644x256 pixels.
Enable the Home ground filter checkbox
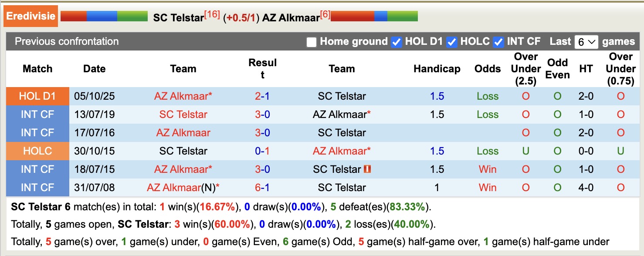point(311,42)
